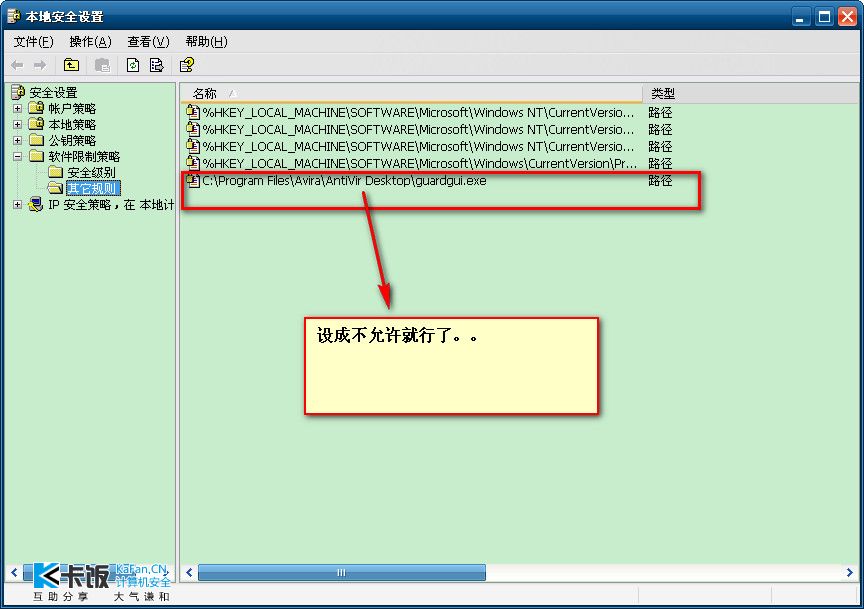This screenshot has width=864, height=609.
Task: Expand the 本地策略 tree node
Action: tap(18, 125)
